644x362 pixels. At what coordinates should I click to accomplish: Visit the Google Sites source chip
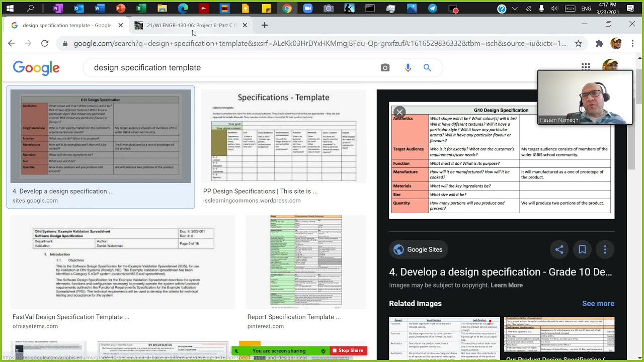419,249
